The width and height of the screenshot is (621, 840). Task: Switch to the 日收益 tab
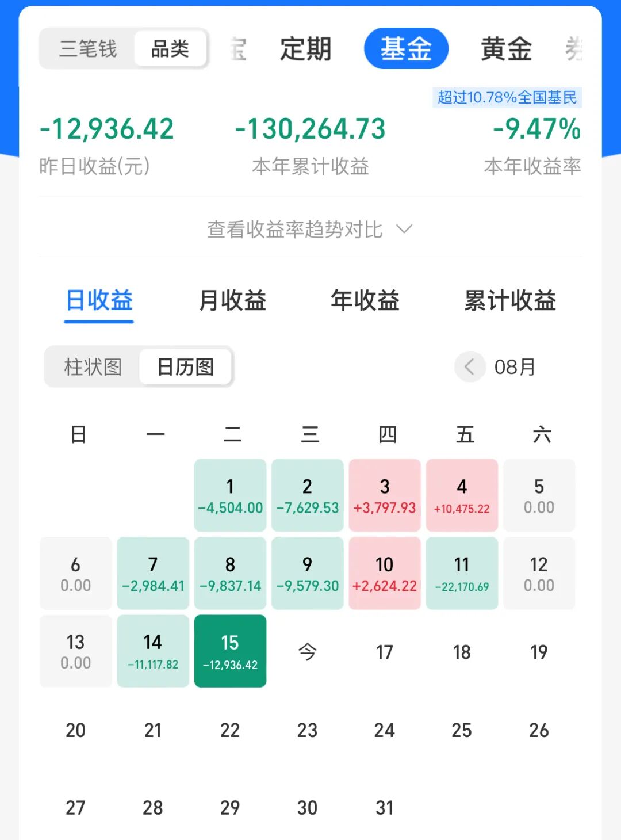coord(99,301)
